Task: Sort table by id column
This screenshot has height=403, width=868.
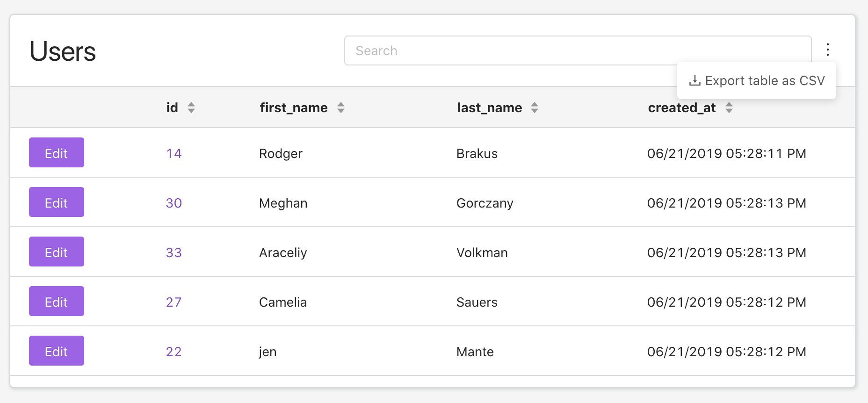Action: [x=191, y=108]
